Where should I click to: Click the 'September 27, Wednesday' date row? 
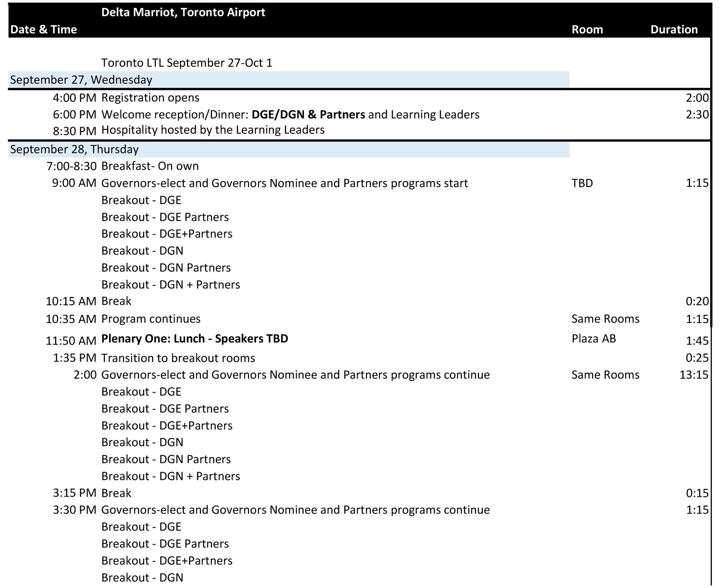coord(81,80)
